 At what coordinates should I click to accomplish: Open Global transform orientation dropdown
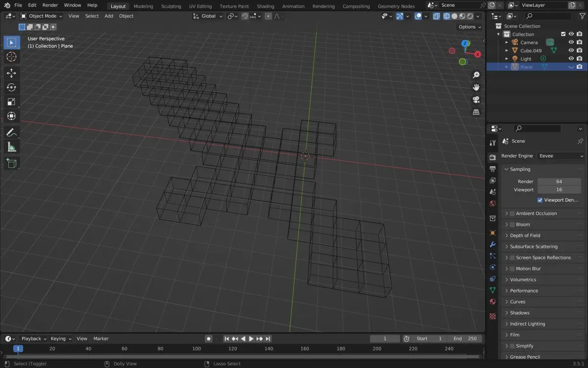208,16
